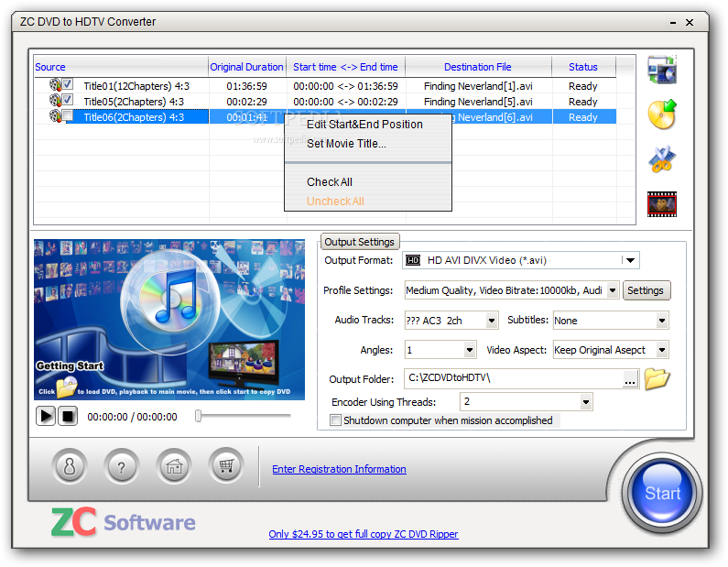The width and height of the screenshot is (728, 567).
Task: Click the Start time <-> End time header
Action: coord(345,67)
